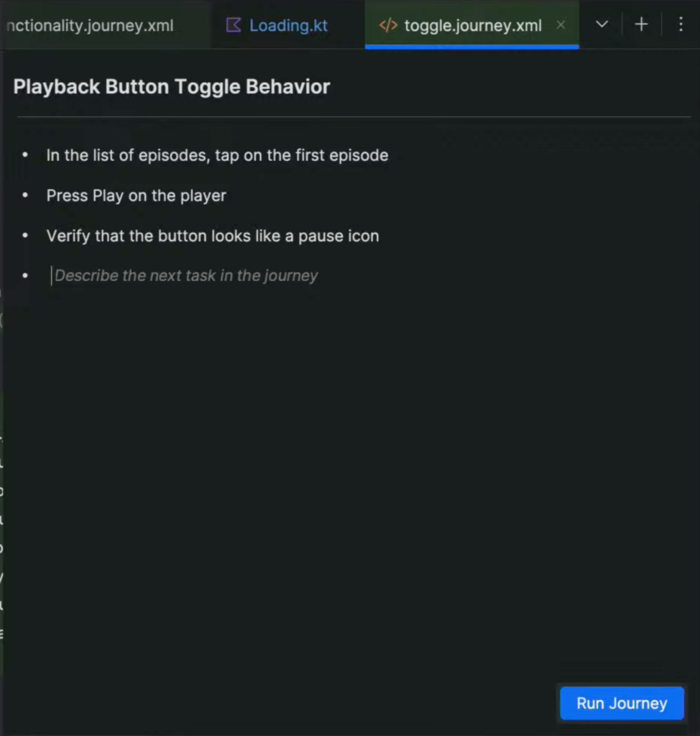Click the bullet beside the empty task placeholder
700x736 pixels.
tap(26, 276)
